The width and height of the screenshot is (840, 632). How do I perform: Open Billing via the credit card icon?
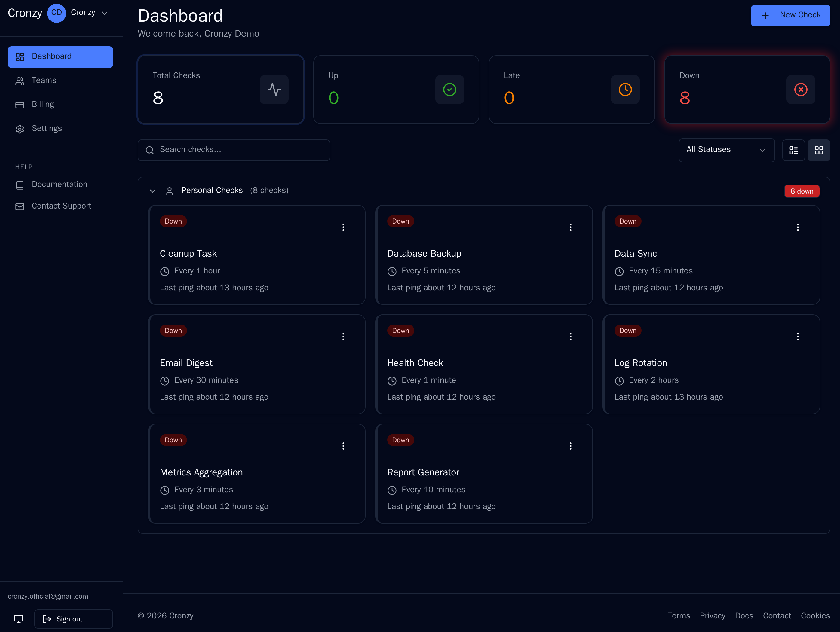[x=20, y=105]
